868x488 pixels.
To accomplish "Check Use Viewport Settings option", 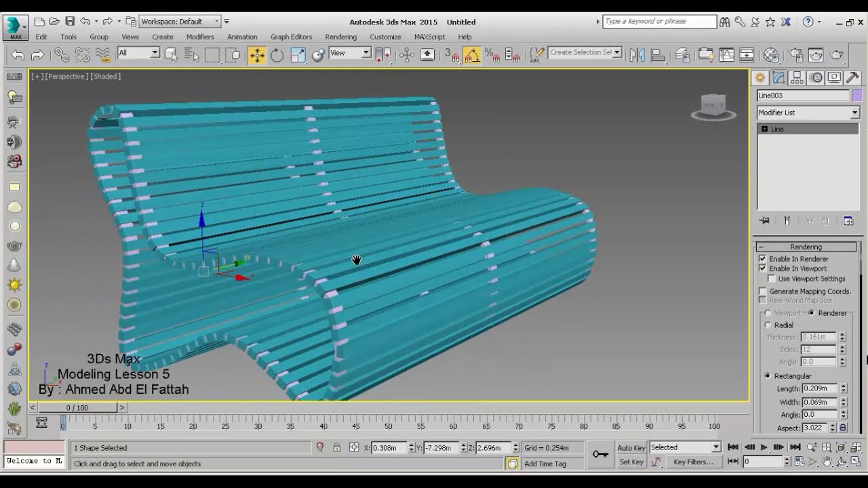I will (772, 279).
